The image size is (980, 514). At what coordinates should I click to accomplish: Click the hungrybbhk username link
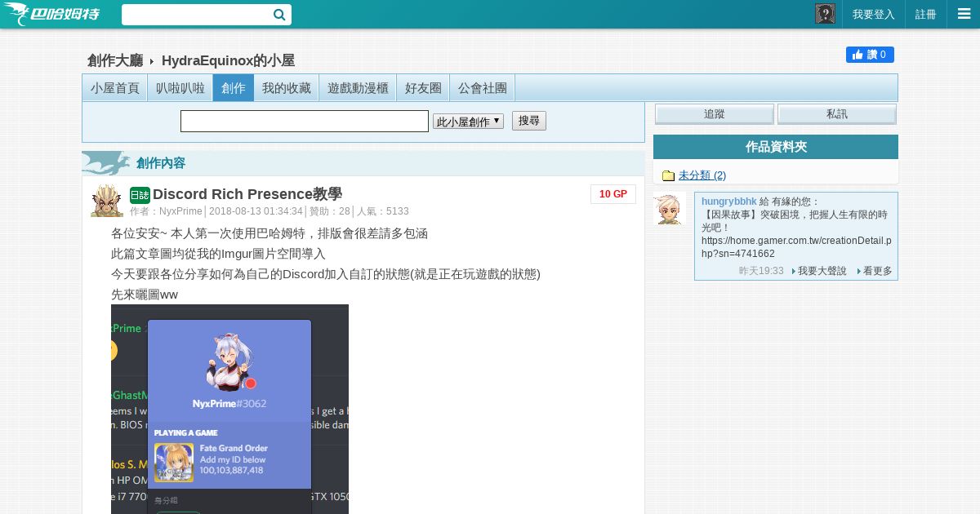click(x=729, y=202)
